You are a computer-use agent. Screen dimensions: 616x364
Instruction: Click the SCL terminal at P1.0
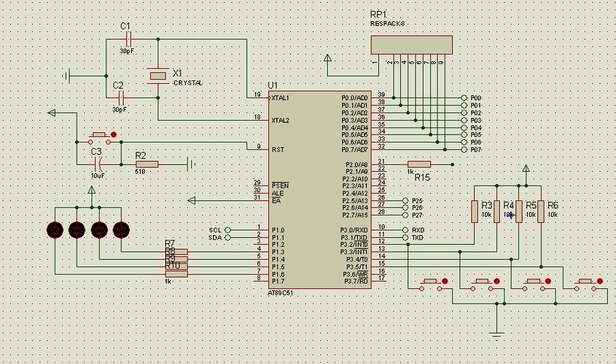227,230
